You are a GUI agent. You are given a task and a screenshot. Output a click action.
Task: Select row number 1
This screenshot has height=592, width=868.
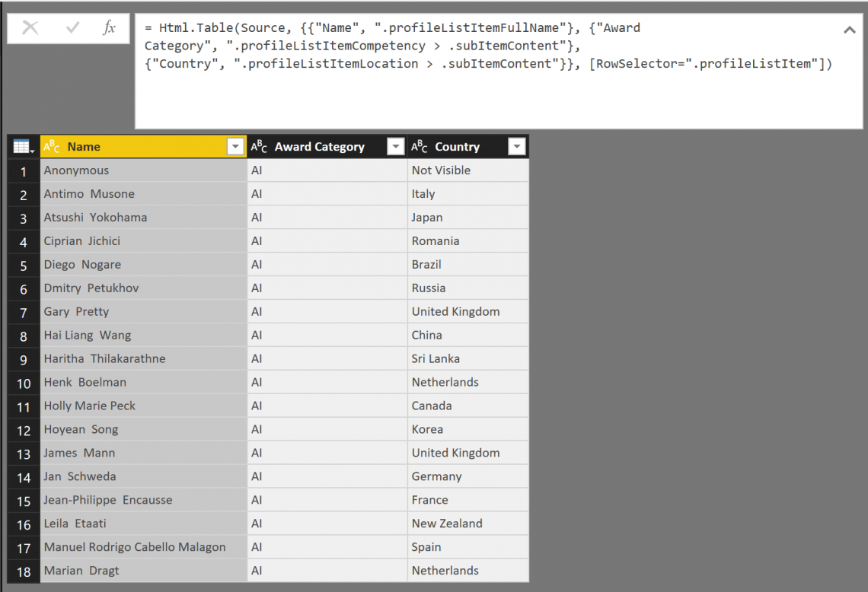pos(24,171)
